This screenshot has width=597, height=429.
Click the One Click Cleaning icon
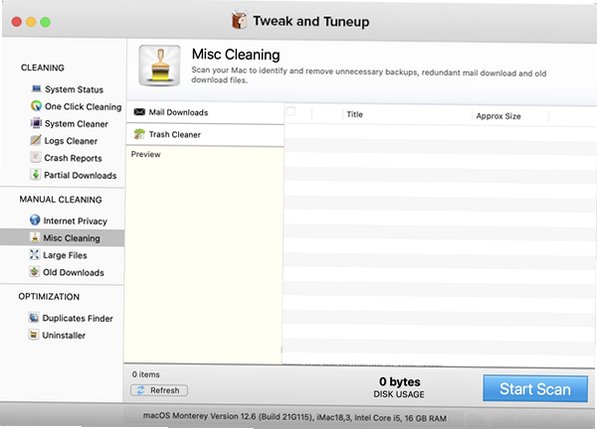(x=36, y=105)
